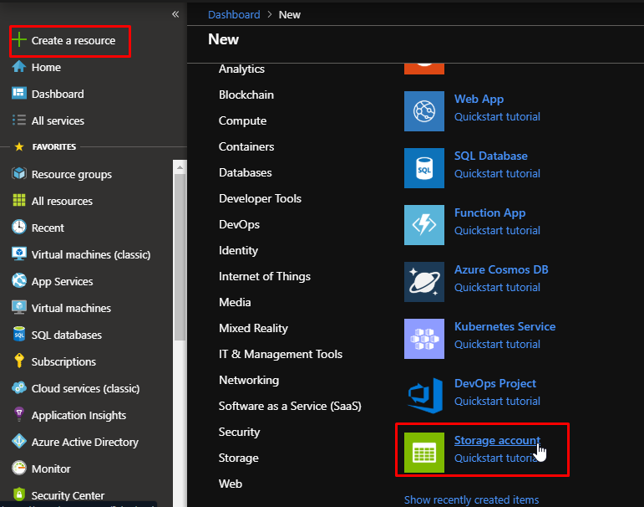This screenshot has width=644, height=507.
Task: Click the App Services globe icon
Action: point(19,281)
